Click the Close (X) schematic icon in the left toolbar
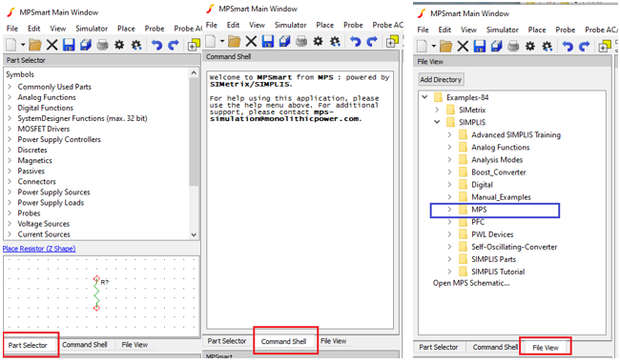 (52, 45)
